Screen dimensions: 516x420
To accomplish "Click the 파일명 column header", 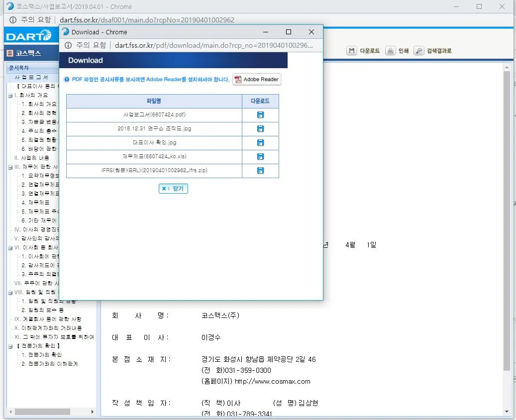I will [x=154, y=102].
